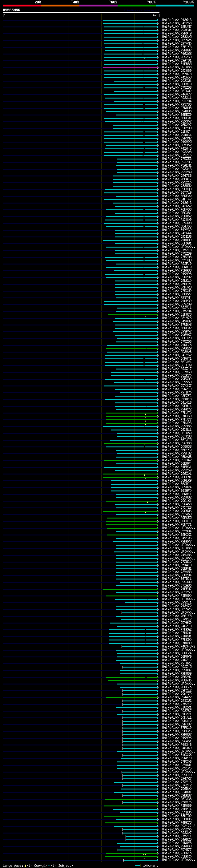Click the =100char. scale legend

(x=147, y=865)
